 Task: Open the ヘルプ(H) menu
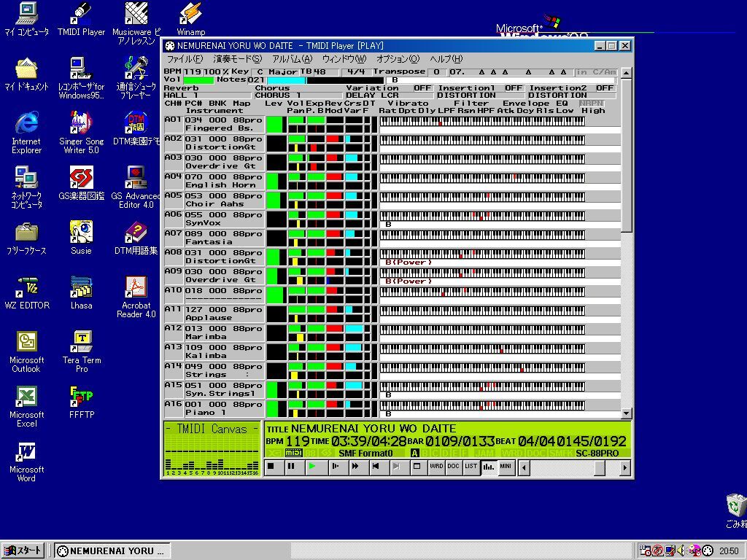pos(446,59)
